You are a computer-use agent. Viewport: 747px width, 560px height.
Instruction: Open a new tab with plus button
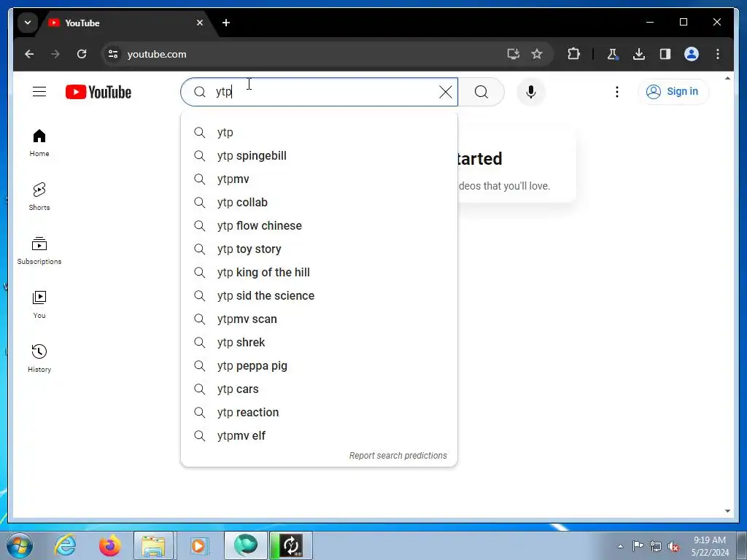[x=226, y=23]
